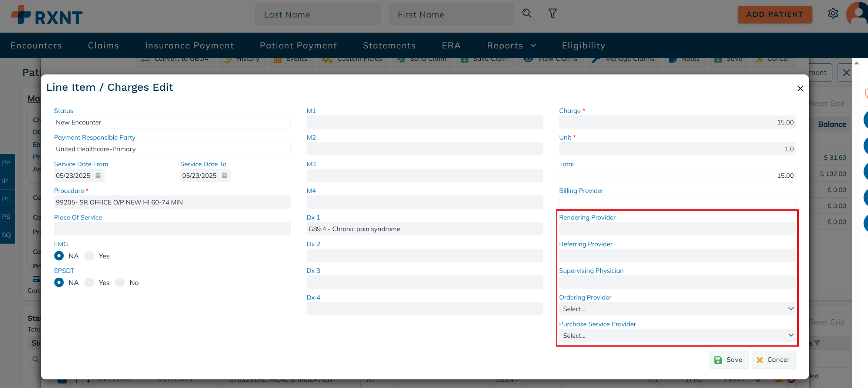Expand the Ordering Provider dropdown

click(677, 309)
